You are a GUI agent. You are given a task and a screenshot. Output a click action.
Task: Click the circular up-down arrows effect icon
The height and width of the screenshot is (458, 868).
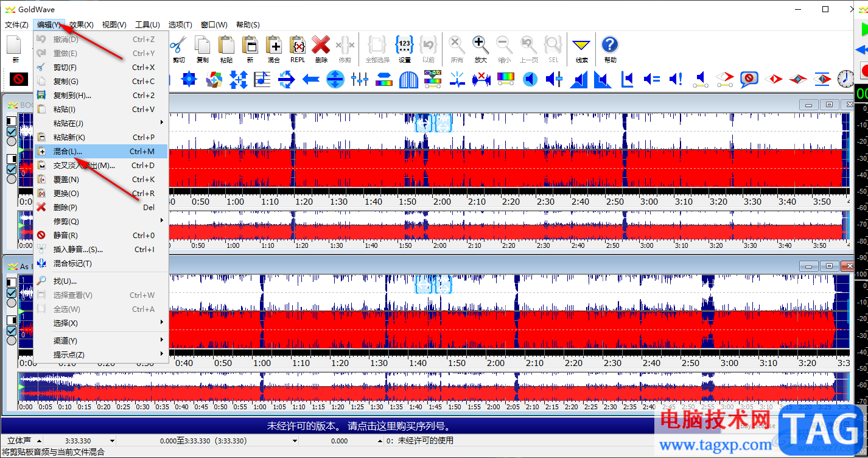coord(335,79)
